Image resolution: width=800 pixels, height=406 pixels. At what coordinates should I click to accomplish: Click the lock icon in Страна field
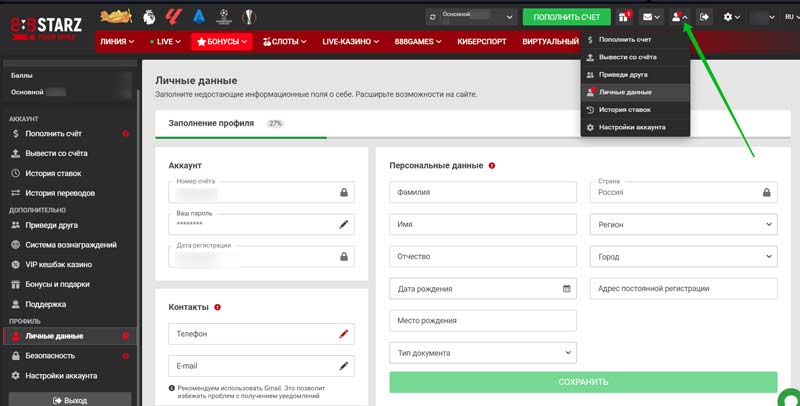[766, 192]
